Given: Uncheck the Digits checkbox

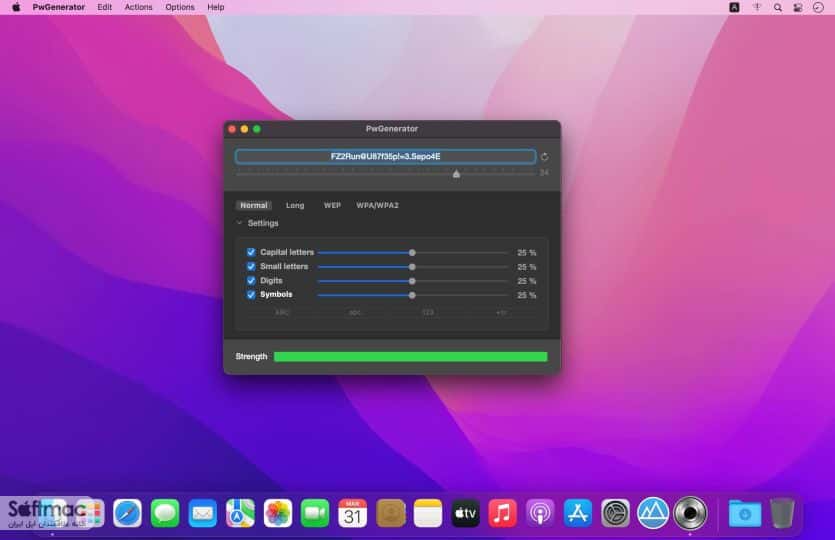Looking at the screenshot, I should click(251, 281).
